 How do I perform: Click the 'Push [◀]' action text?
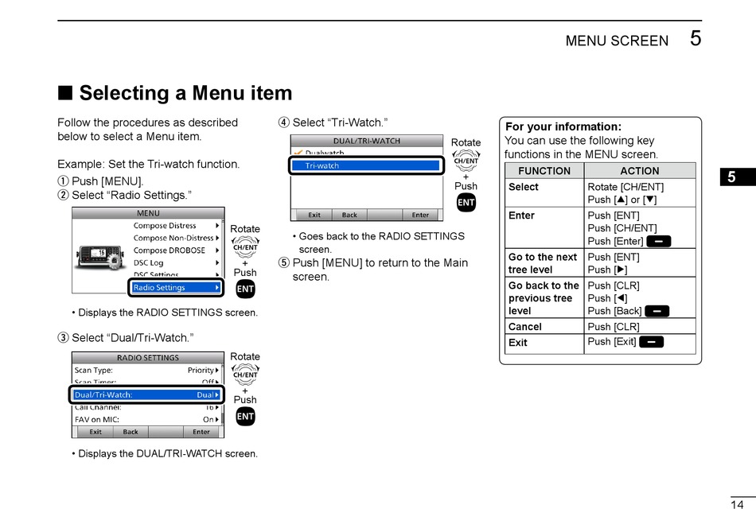pyautogui.click(x=607, y=298)
